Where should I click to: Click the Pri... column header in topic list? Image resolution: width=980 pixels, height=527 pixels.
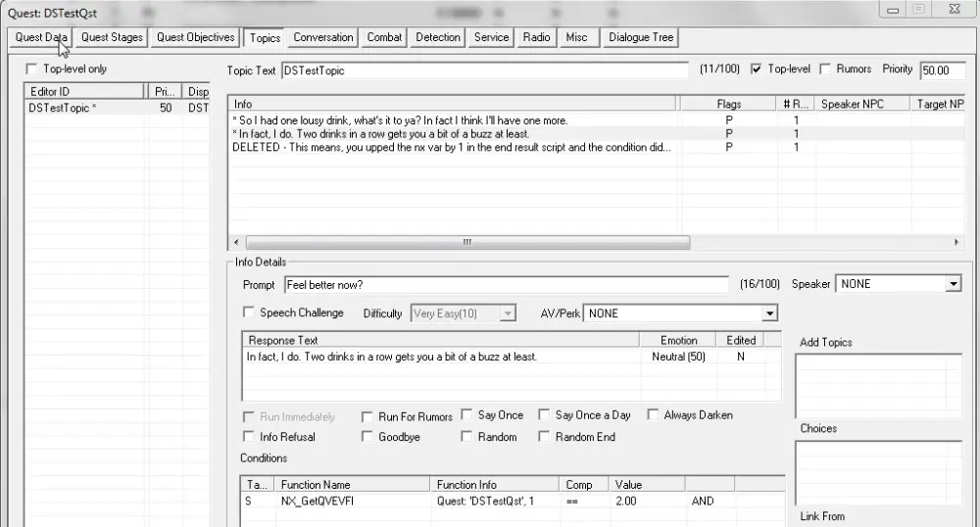(x=165, y=91)
